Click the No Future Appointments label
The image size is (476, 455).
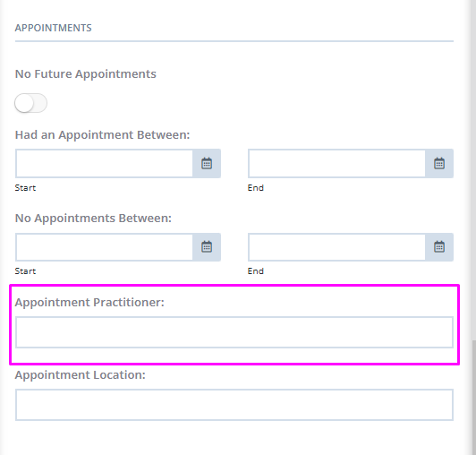point(86,73)
